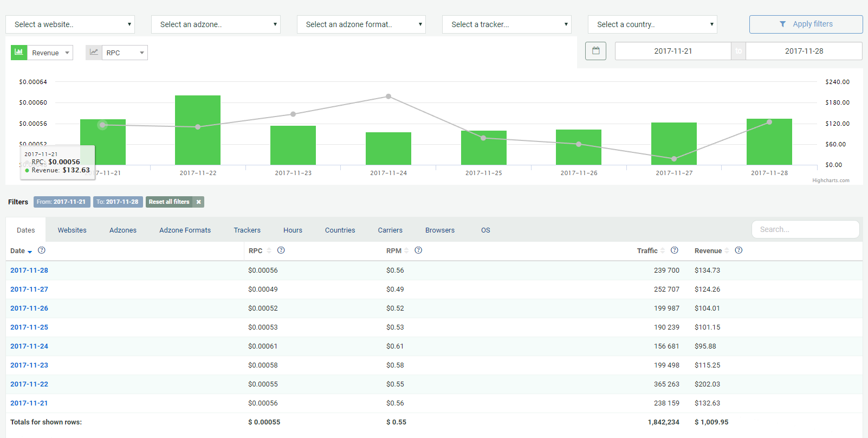Switch to the Countries tab
The image size is (868, 438).
tap(340, 230)
